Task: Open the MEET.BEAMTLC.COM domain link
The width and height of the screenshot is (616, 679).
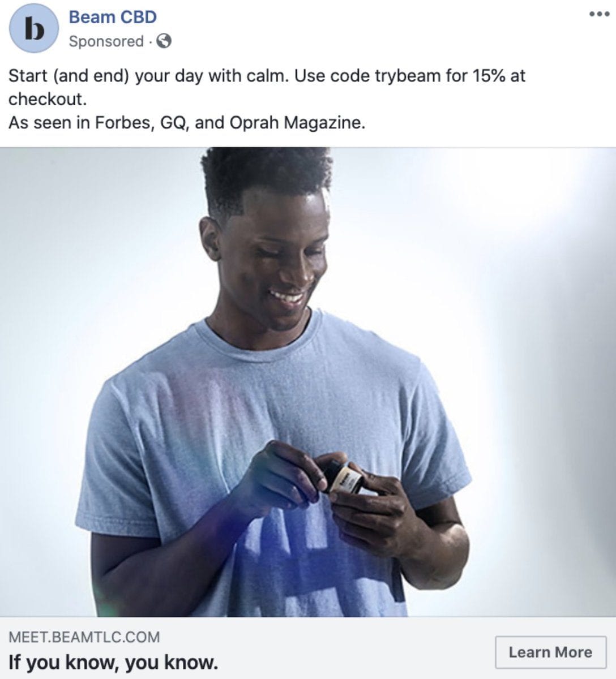Action: (x=84, y=637)
